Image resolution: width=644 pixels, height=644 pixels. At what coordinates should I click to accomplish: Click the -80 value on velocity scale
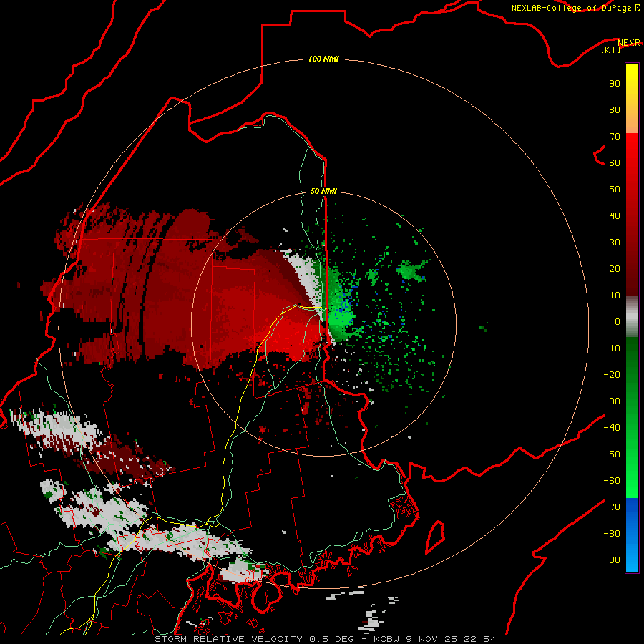(x=612, y=534)
